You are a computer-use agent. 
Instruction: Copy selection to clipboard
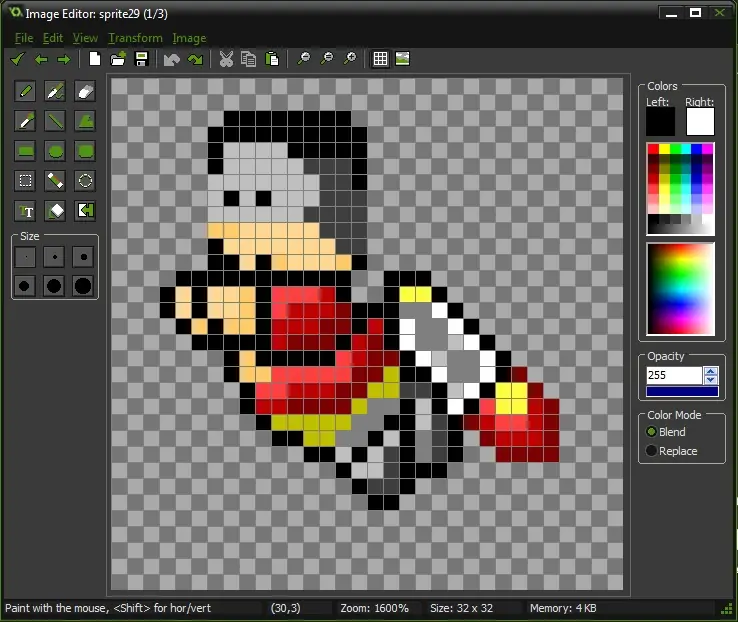tap(249, 59)
